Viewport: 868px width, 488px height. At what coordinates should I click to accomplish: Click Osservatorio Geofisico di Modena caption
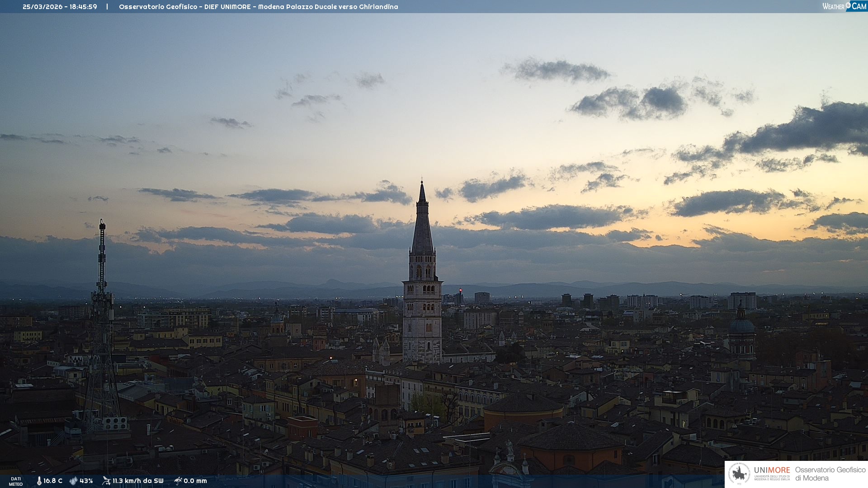click(830, 474)
